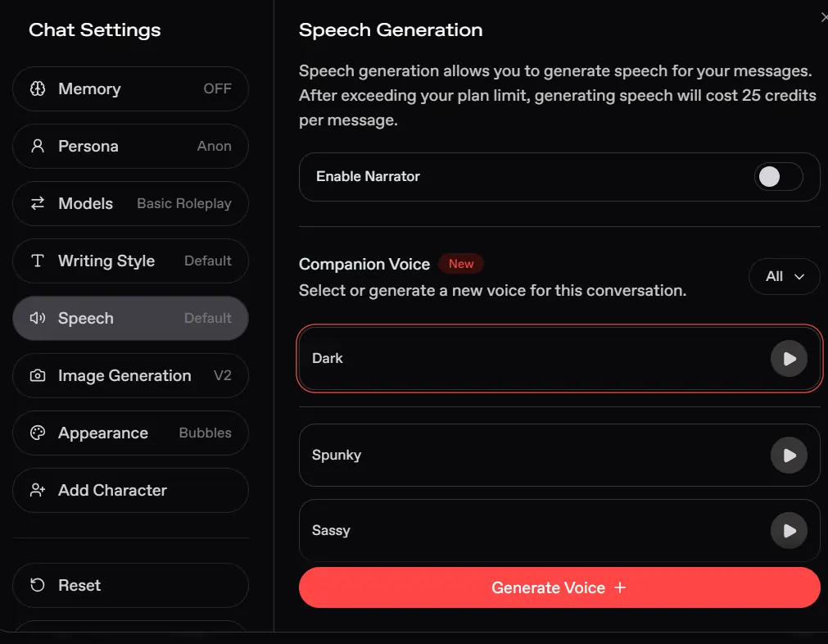
Task: Toggle the Enable Narrator switch
Action: click(x=778, y=176)
